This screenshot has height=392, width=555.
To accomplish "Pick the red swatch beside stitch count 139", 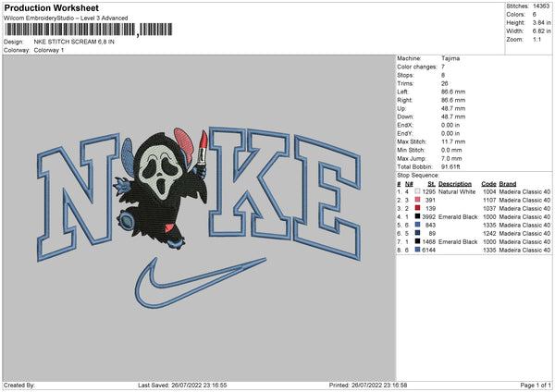I will coord(418,208).
